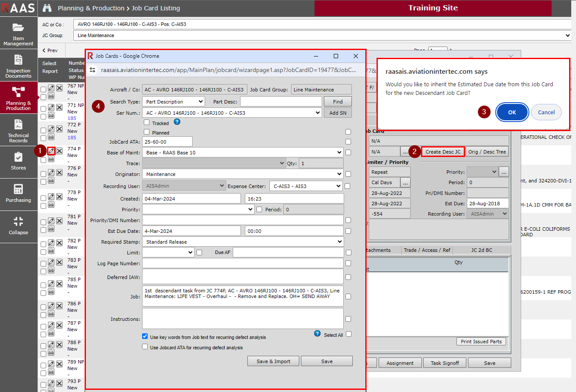Expand the Base of Maint dropdown

243,153
